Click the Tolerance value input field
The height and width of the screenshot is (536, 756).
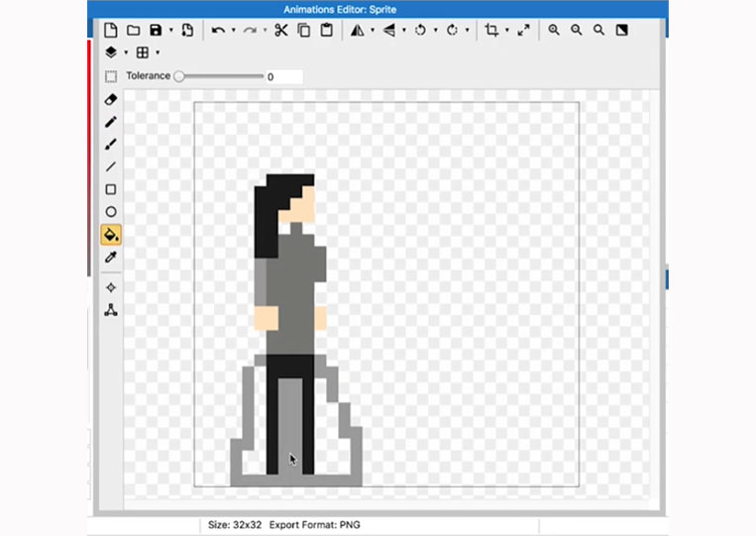pos(284,76)
